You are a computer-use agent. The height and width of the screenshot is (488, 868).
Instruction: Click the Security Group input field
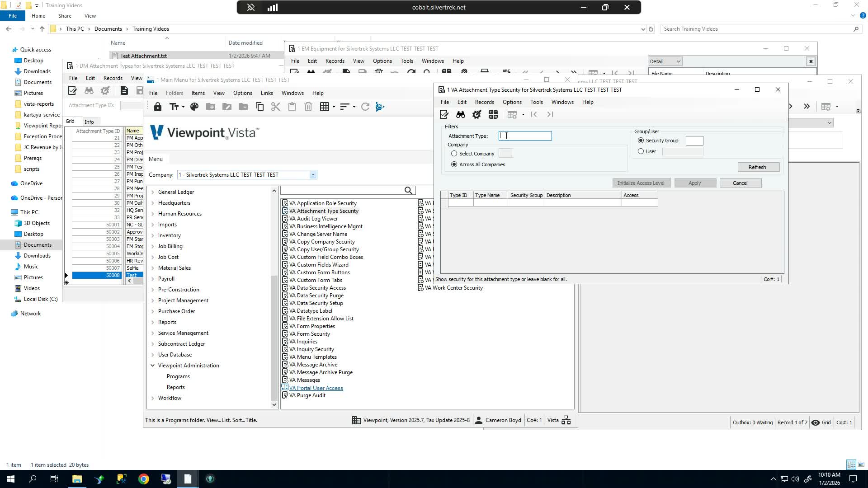click(x=694, y=141)
